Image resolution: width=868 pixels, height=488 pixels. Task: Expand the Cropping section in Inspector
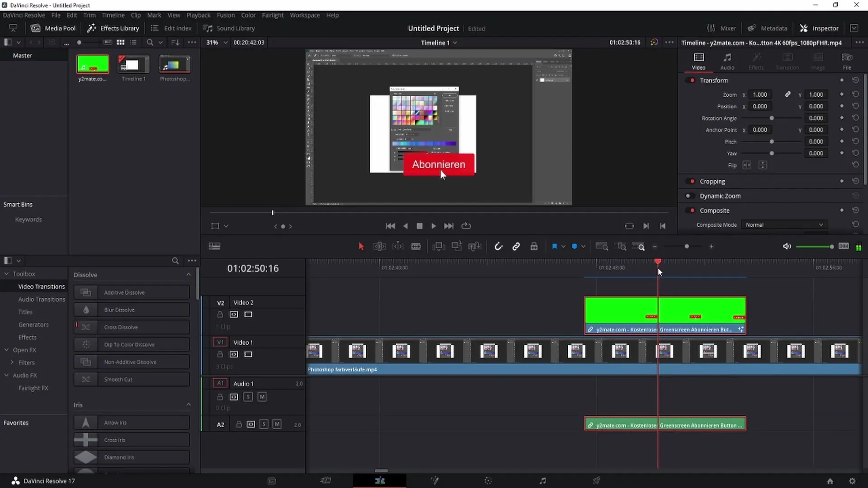[x=712, y=181]
